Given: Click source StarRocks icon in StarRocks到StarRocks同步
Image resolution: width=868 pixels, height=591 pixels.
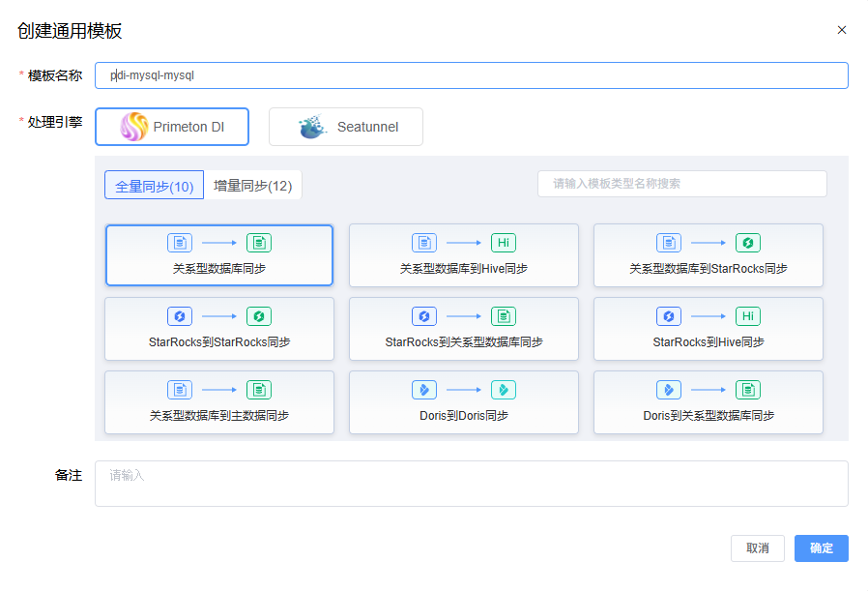Looking at the screenshot, I should point(180,316).
